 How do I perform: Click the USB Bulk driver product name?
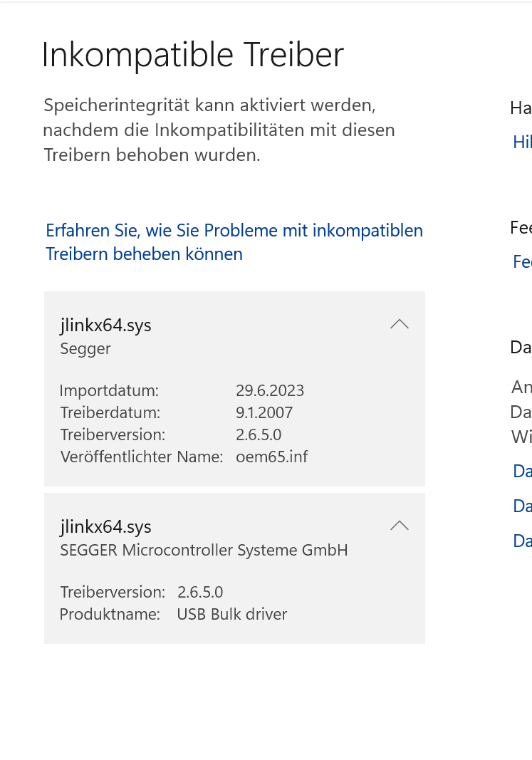231,614
